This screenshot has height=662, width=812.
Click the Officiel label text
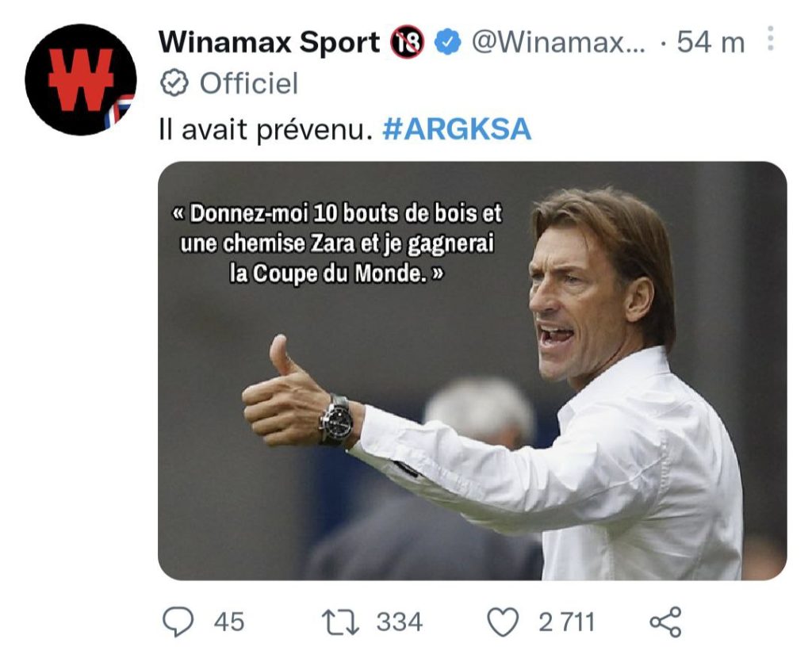pos(249,83)
